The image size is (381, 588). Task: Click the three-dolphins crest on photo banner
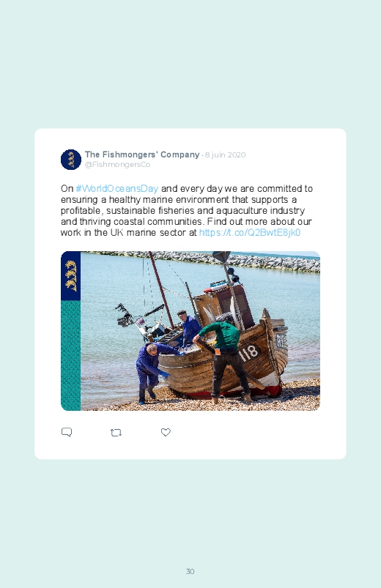point(70,275)
